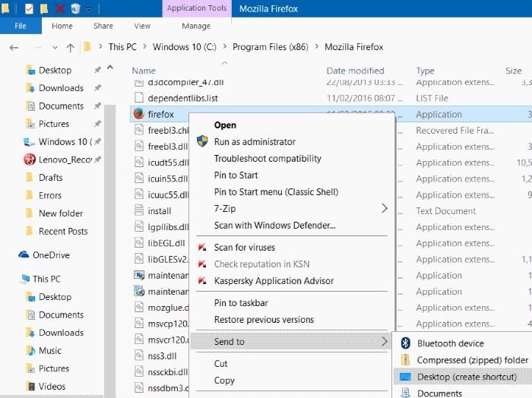Select the install text document file icon
Screen dimensions: 532x398
click(x=139, y=210)
